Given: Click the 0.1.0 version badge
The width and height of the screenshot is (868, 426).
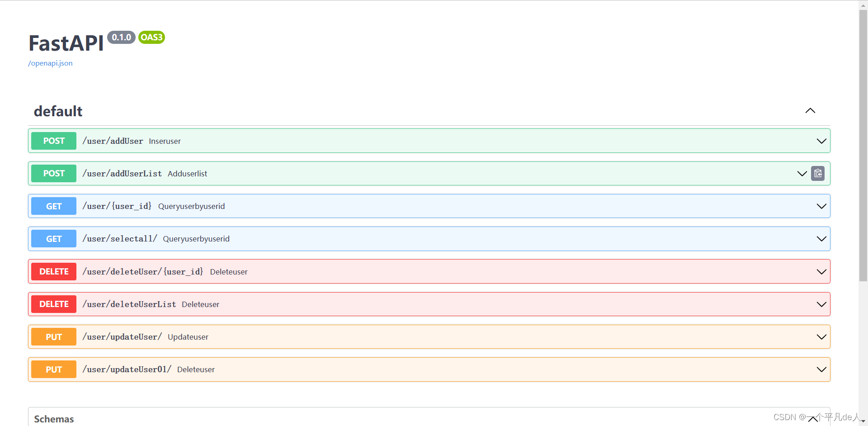Looking at the screenshot, I should (122, 38).
